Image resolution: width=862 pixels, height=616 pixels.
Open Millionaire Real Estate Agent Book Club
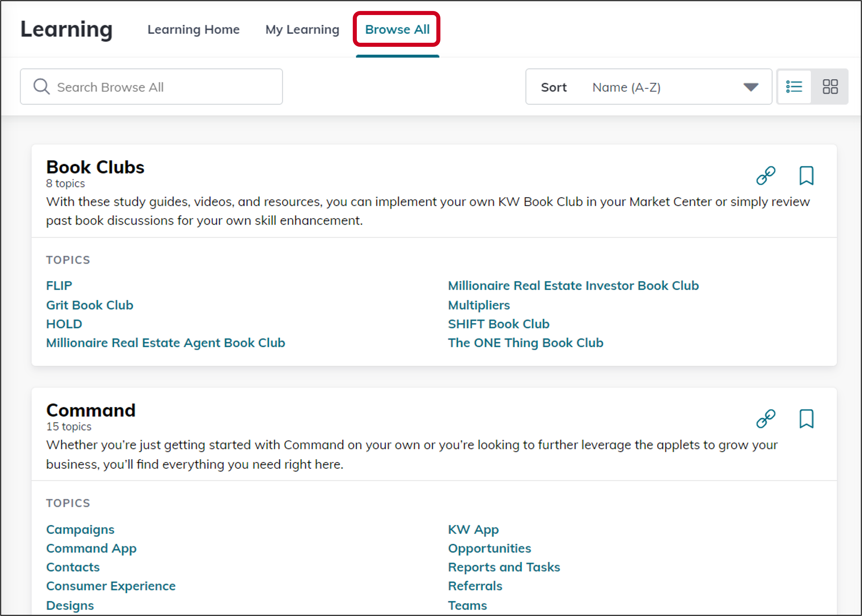[165, 343]
